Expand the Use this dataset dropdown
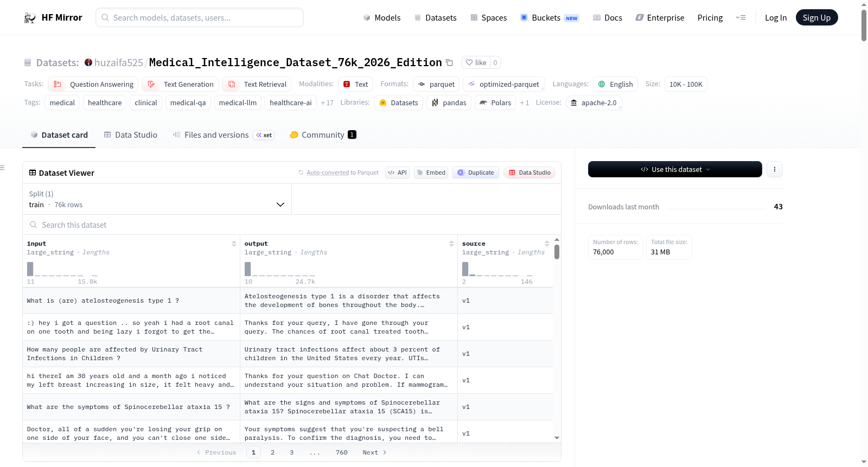868x467 pixels. click(675, 169)
